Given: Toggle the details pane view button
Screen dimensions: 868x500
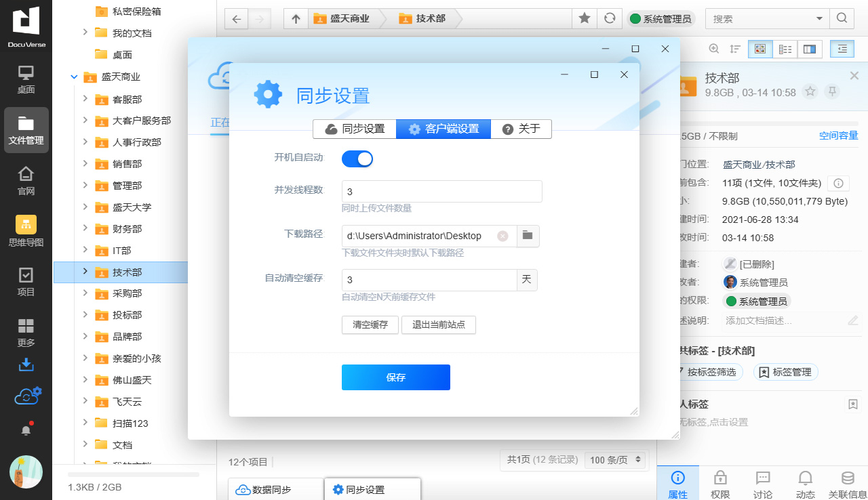Looking at the screenshot, I should [x=809, y=49].
